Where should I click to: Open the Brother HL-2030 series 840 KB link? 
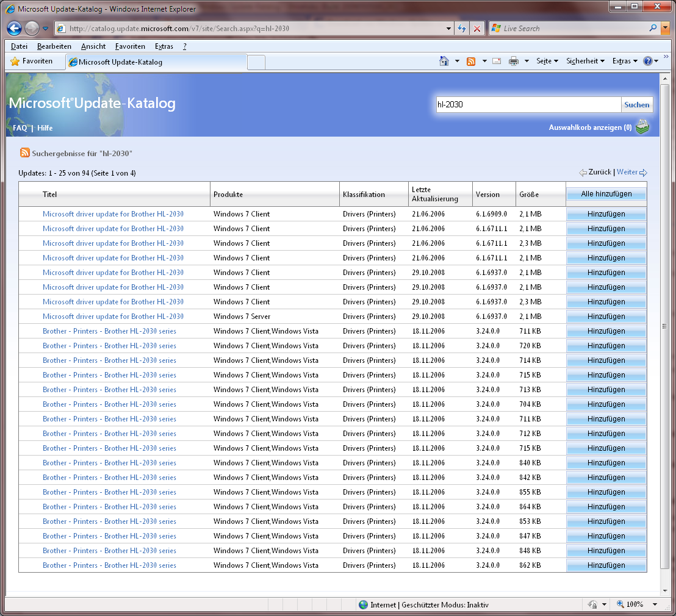[x=109, y=463]
